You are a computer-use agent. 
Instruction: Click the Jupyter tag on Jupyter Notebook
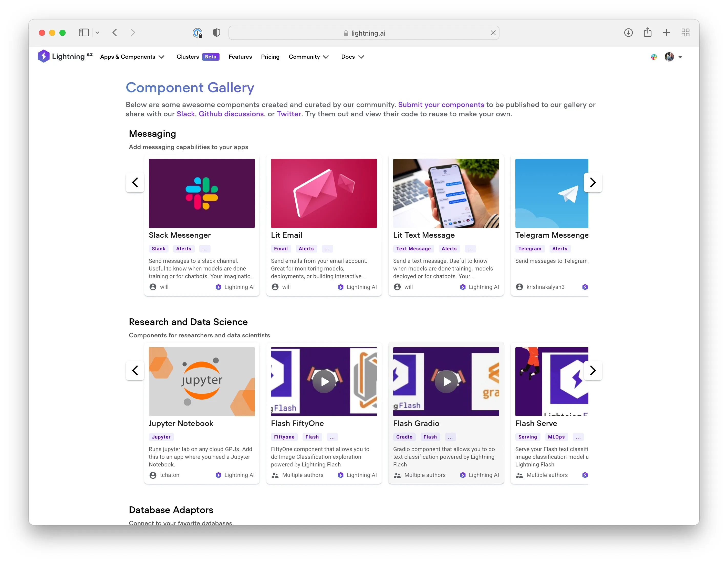[161, 437]
